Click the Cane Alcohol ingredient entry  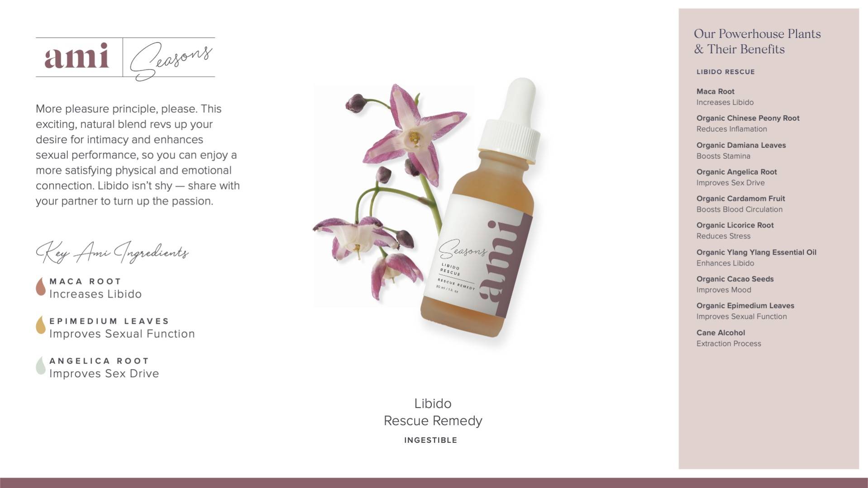729,338
